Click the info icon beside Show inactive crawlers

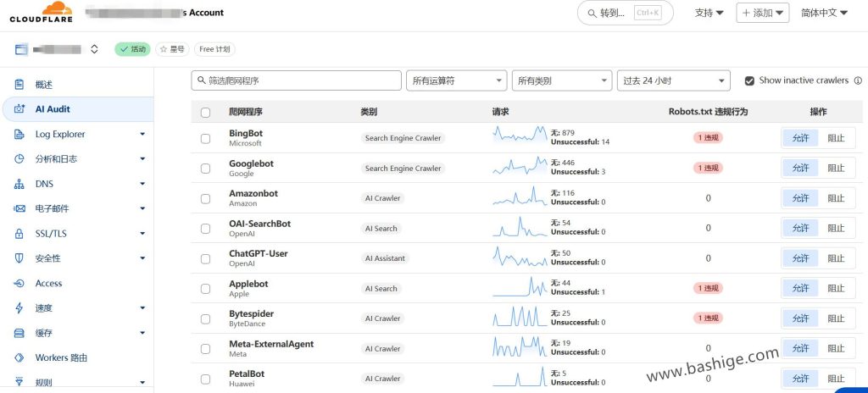pyautogui.click(x=858, y=80)
